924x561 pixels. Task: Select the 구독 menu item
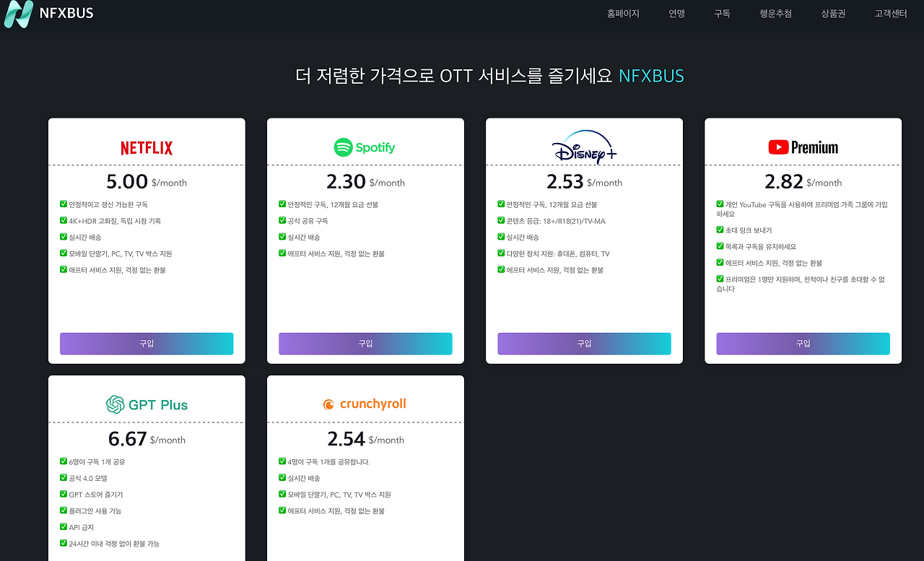[x=721, y=13]
